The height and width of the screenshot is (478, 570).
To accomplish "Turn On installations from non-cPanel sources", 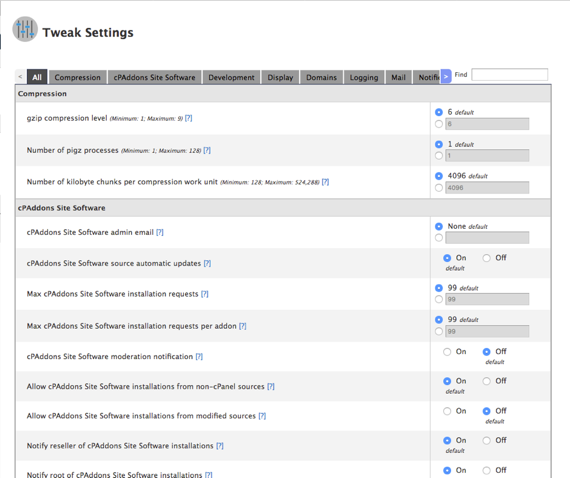I will 447,381.
